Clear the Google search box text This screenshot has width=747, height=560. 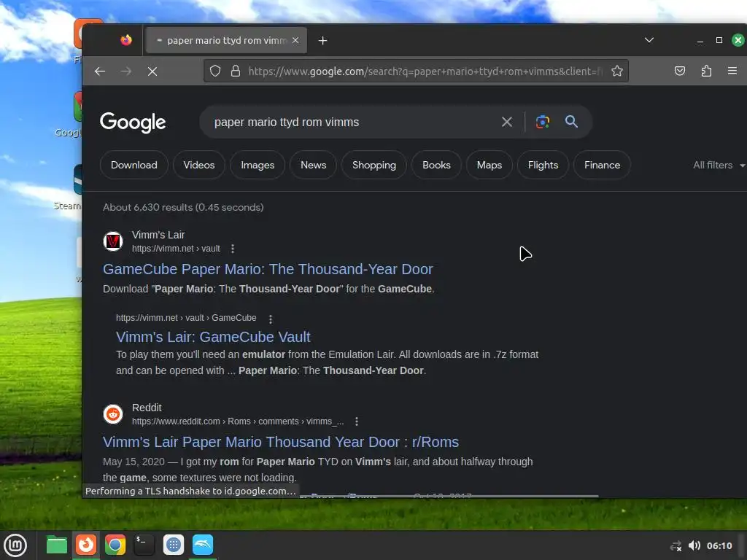point(507,122)
